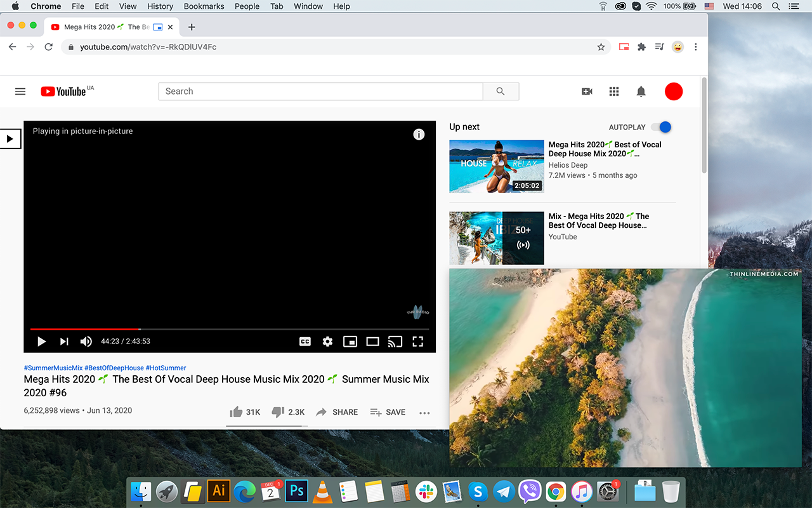
Task: Enable theater mode on the player
Action: tap(372, 342)
